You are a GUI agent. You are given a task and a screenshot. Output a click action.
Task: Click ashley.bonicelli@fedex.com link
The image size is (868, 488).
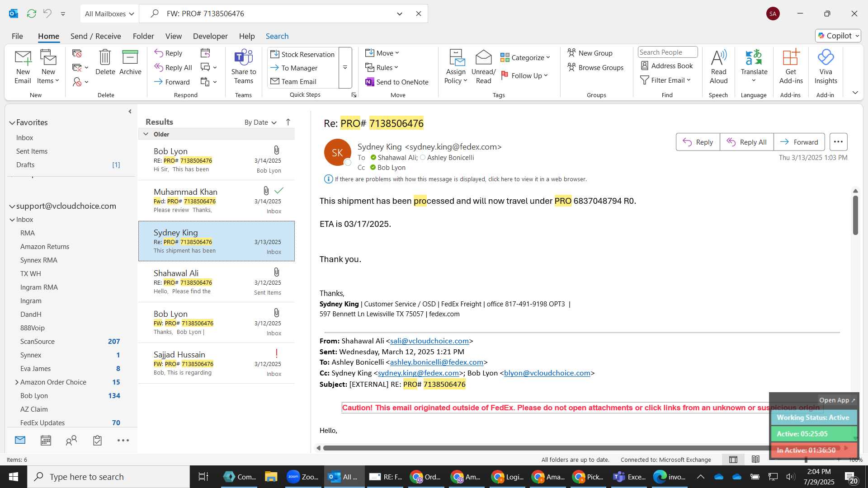point(437,362)
